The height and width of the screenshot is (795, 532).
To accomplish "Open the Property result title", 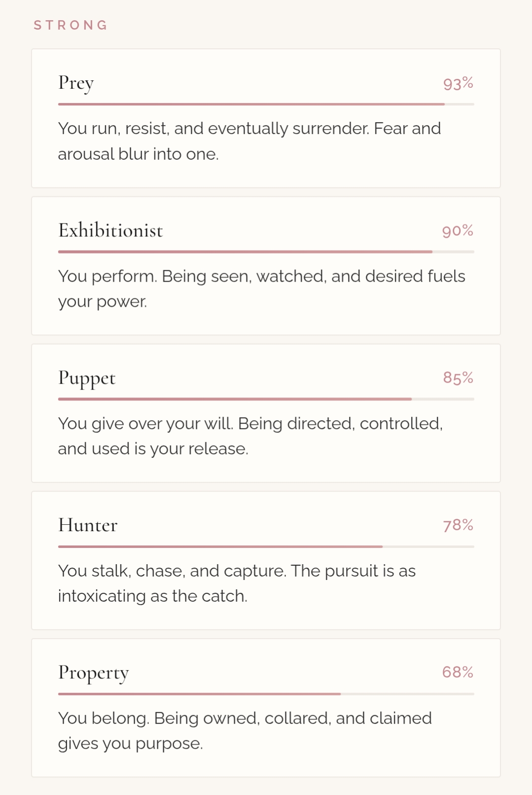I will [93, 673].
